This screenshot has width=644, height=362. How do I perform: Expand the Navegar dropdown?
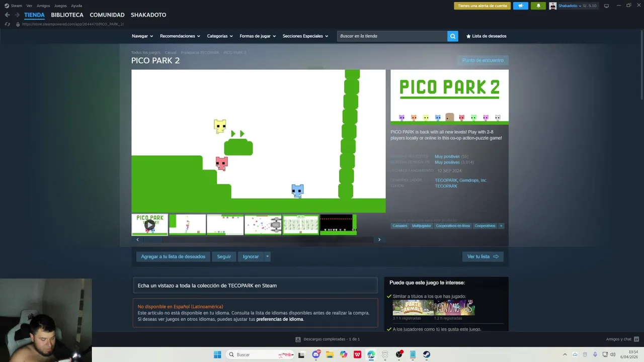pyautogui.click(x=142, y=36)
